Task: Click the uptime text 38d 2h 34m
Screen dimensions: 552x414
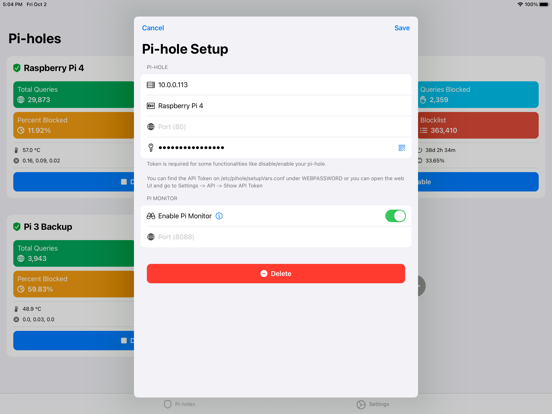Action: coord(440,150)
